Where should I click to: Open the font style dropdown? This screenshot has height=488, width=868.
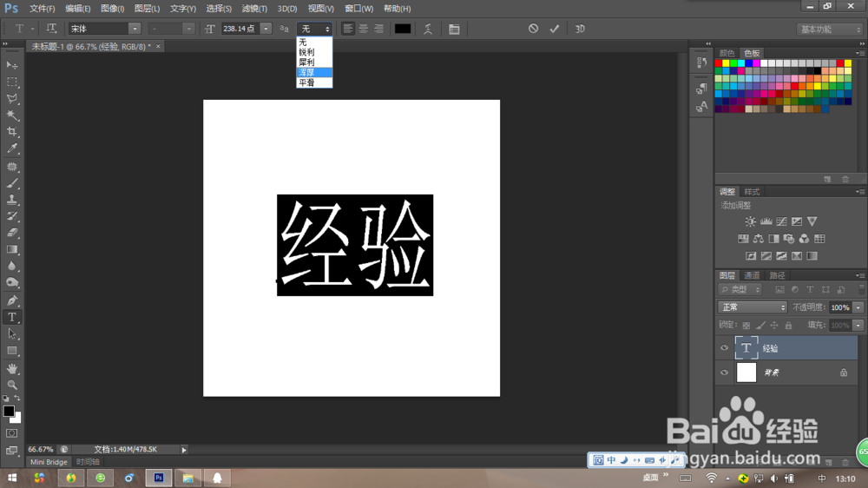172,29
